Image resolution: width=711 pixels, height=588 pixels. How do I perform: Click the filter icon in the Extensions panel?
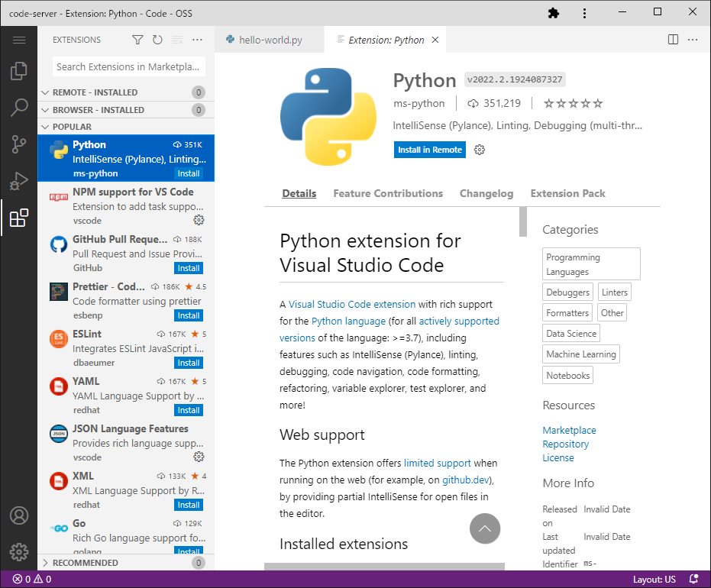pyautogui.click(x=137, y=40)
